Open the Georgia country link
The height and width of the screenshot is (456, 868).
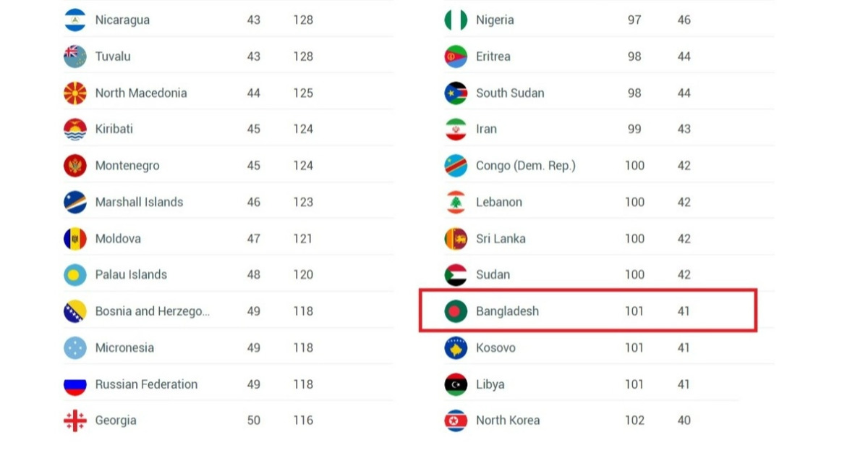pyautogui.click(x=116, y=421)
